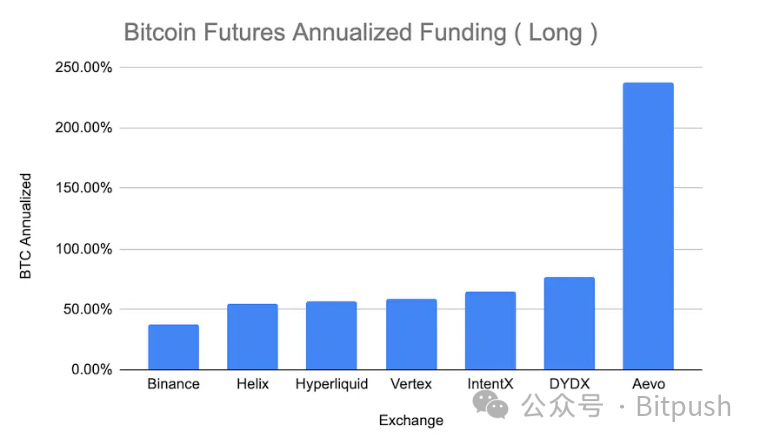This screenshot has height=446, width=762.
Task: Click the Aevo bar
Action: (648, 226)
